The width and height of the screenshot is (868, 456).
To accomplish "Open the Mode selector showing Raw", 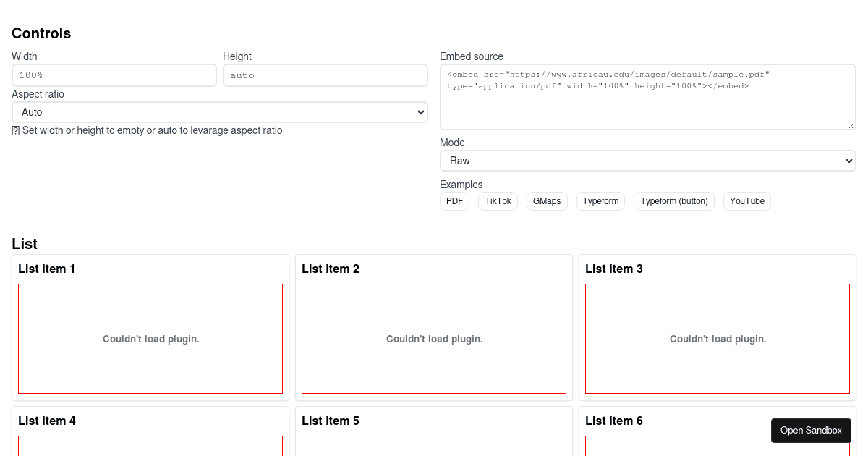I will (647, 161).
